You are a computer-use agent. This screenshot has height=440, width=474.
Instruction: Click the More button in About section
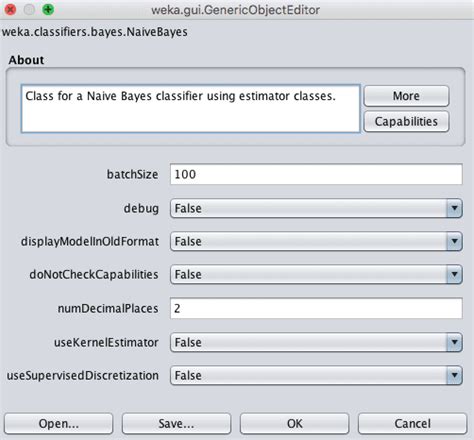coord(406,96)
